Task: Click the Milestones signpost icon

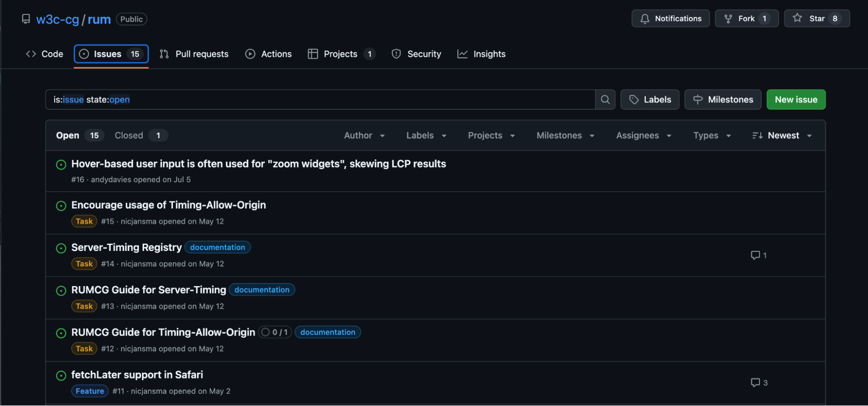Action: click(x=697, y=99)
